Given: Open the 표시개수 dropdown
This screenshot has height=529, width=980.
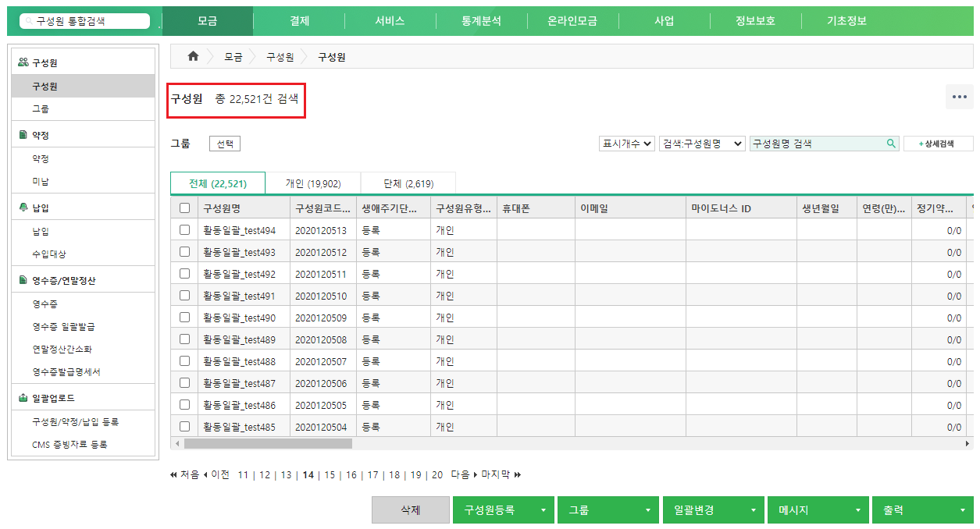Looking at the screenshot, I should point(626,144).
